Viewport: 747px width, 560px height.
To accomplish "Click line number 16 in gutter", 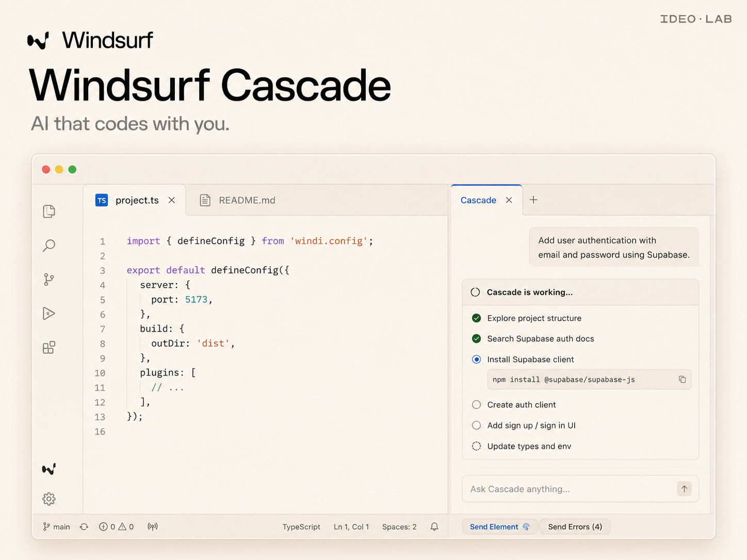I will click(100, 432).
